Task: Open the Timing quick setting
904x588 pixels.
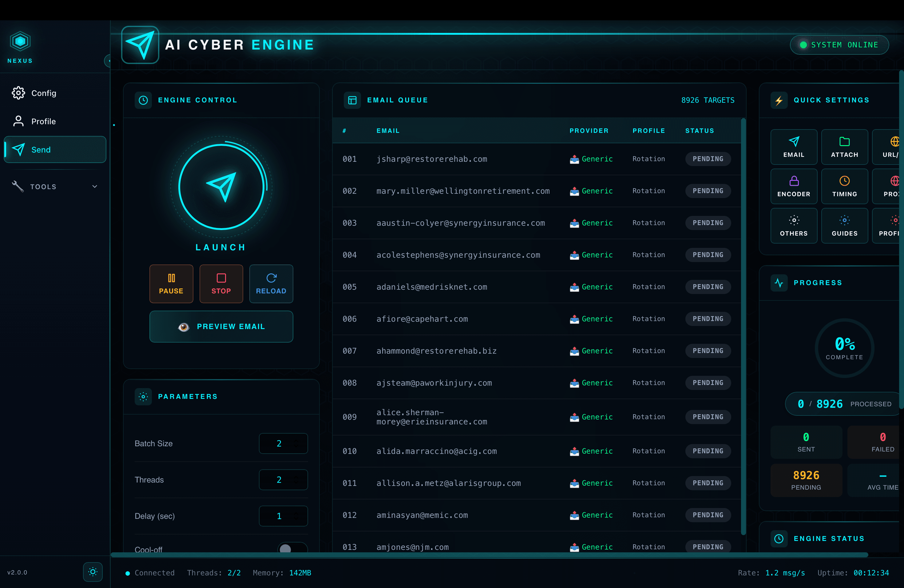Action: point(845,186)
